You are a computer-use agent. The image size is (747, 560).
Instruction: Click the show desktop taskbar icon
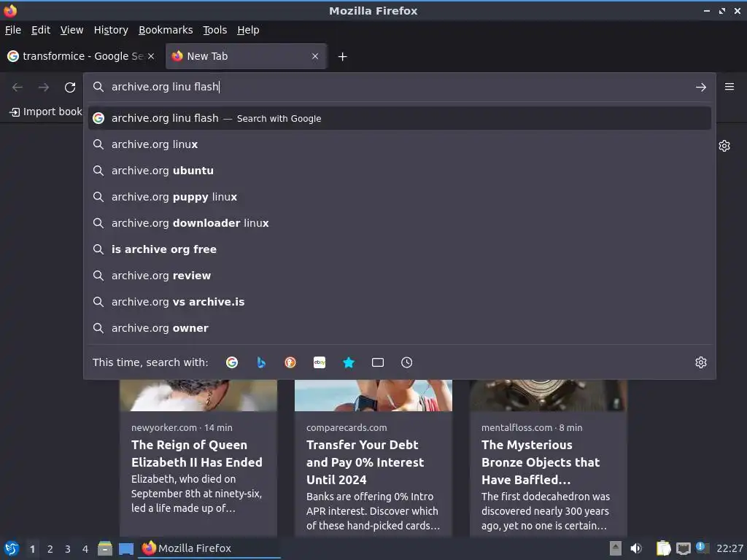pyautogui.click(x=126, y=548)
